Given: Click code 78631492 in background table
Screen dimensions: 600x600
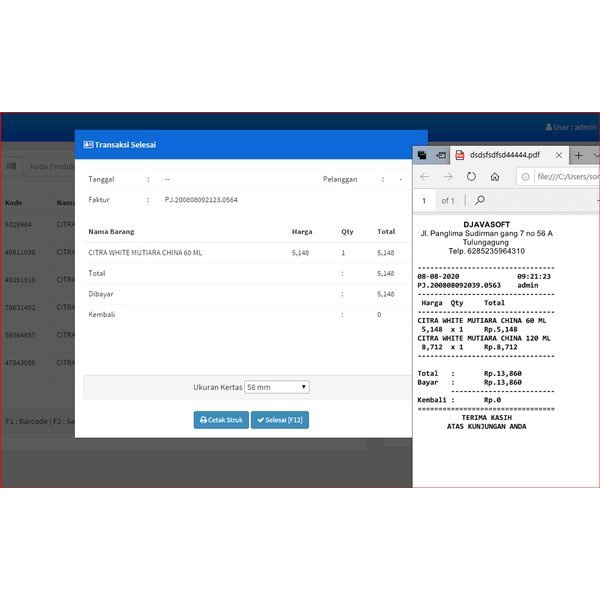Looking at the screenshot, I should [20, 307].
